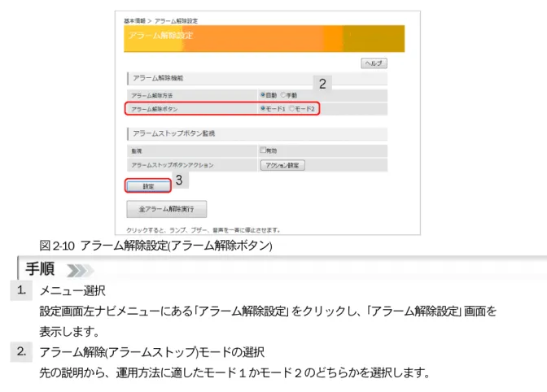Image resolution: width=547 pixels, height=392 pixels.
Task: Click the chevron arrows beside 手順
Action: [81, 270]
